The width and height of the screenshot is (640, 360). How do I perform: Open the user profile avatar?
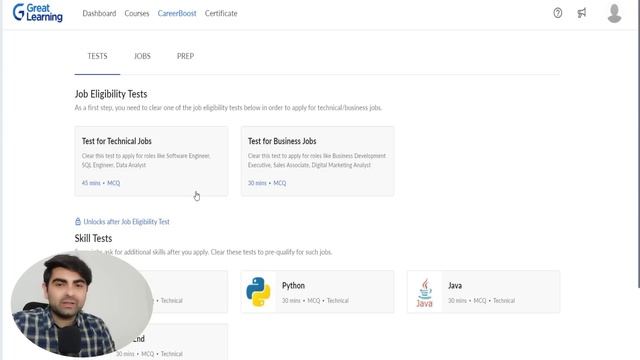click(x=614, y=13)
